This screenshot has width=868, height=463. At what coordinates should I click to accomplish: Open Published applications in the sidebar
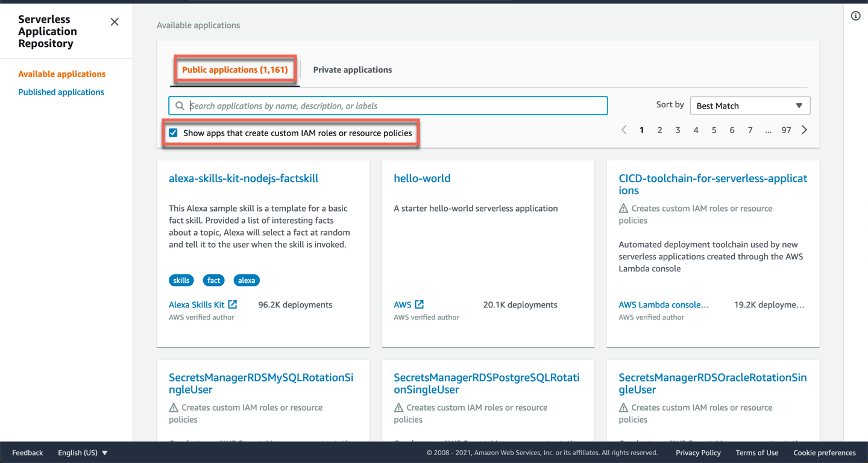(61, 92)
